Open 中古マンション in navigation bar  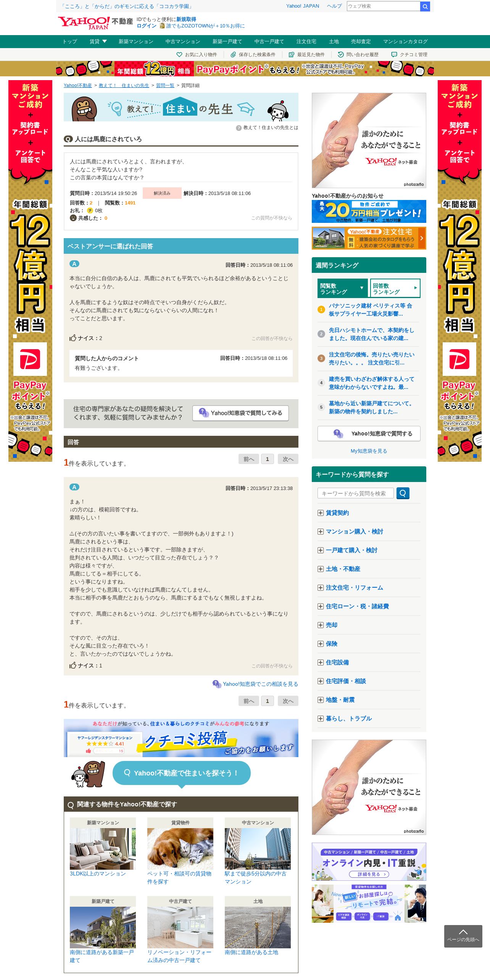tap(183, 42)
